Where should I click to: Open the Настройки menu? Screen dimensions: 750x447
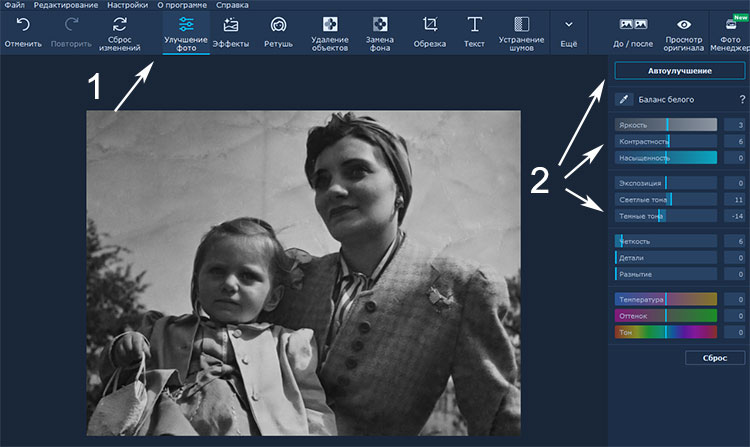pyautogui.click(x=127, y=5)
